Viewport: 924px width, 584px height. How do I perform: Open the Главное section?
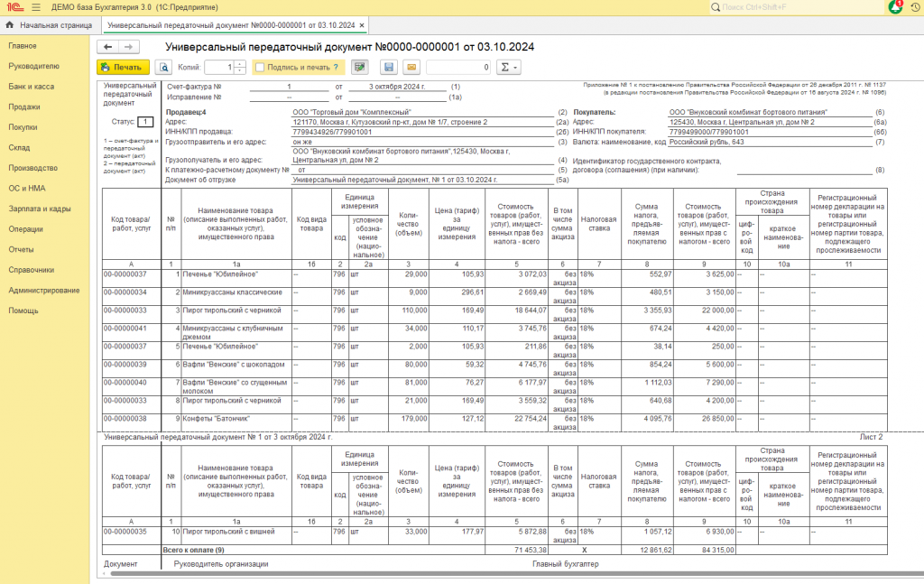pos(23,46)
